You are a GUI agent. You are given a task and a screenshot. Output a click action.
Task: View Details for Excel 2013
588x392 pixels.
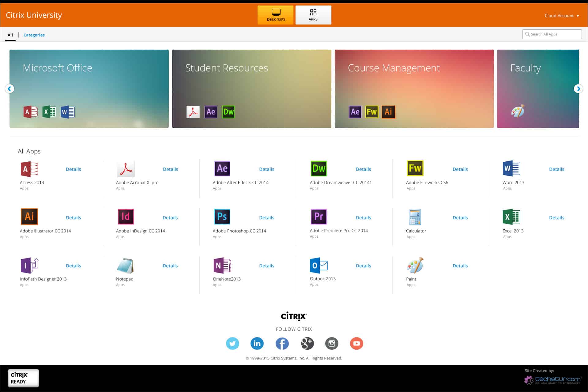pyautogui.click(x=556, y=218)
